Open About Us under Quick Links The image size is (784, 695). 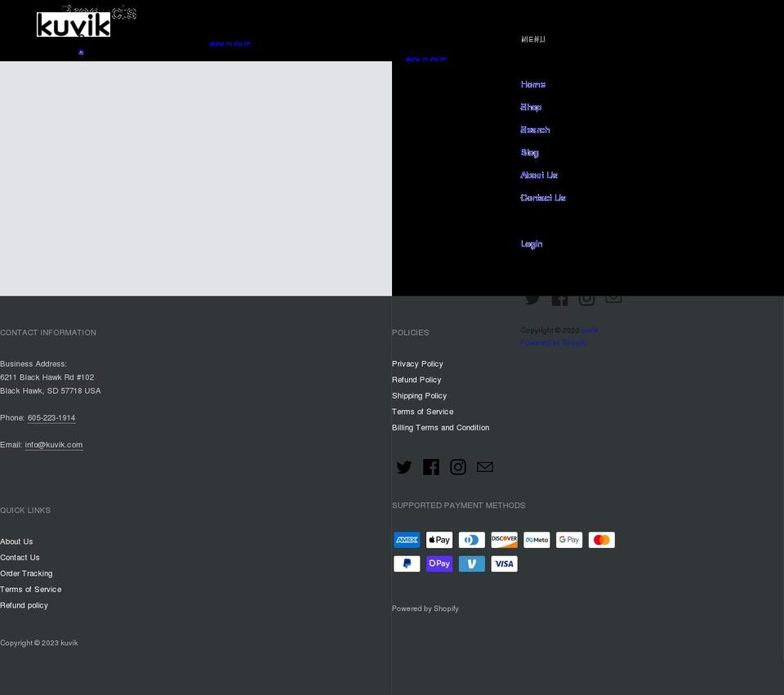16,541
